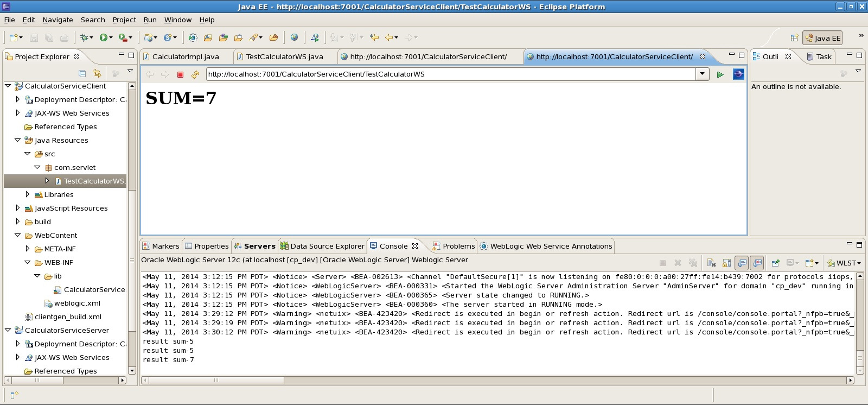Click the Pin Console icon
Screen dimensions: 868x405
(775, 263)
